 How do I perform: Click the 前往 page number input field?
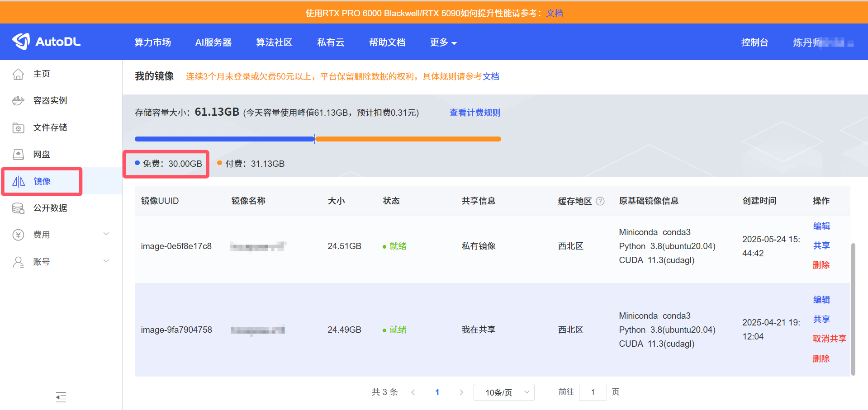pyautogui.click(x=593, y=392)
